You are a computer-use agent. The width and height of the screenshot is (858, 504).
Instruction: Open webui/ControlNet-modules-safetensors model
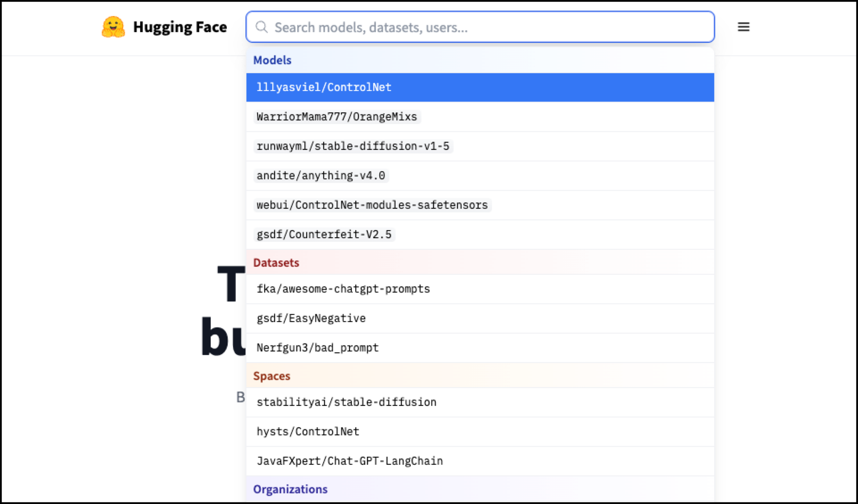pos(372,205)
